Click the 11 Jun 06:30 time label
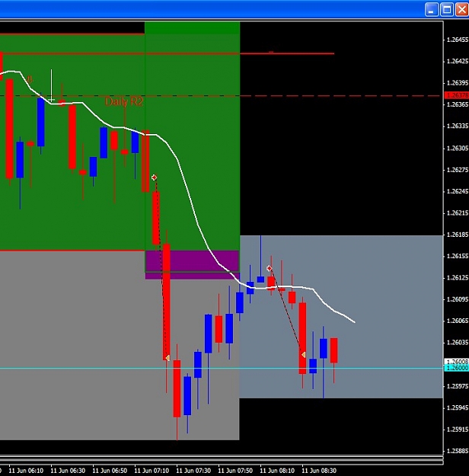The width and height of the screenshot is (469, 476). tap(68, 471)
